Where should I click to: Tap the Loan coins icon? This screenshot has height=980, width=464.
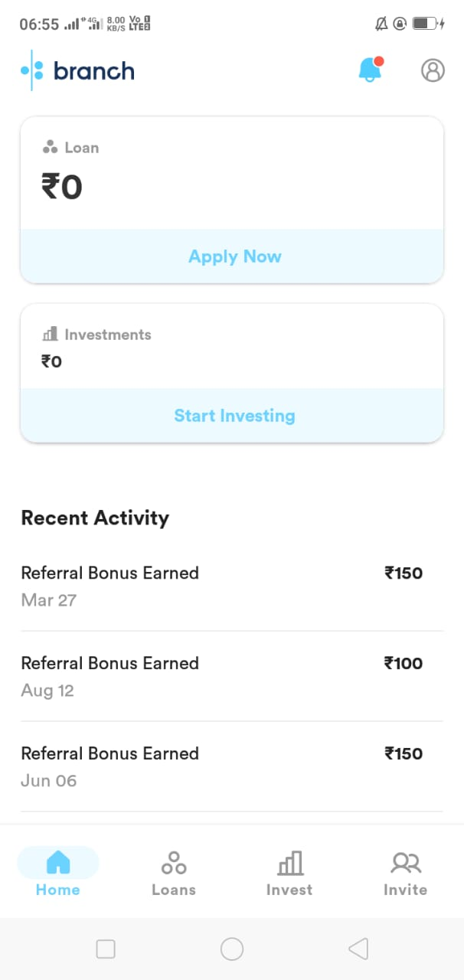coord(51,147)
